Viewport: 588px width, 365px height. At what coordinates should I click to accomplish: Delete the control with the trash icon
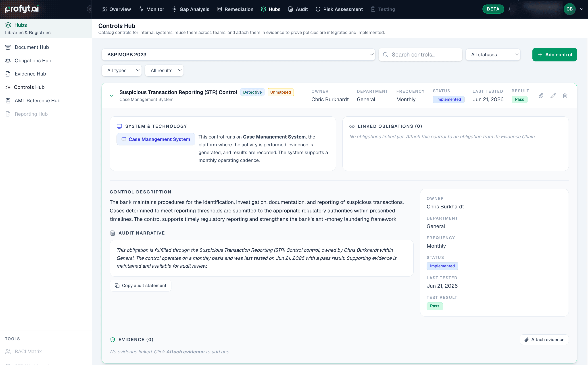[x=565, y=96]
